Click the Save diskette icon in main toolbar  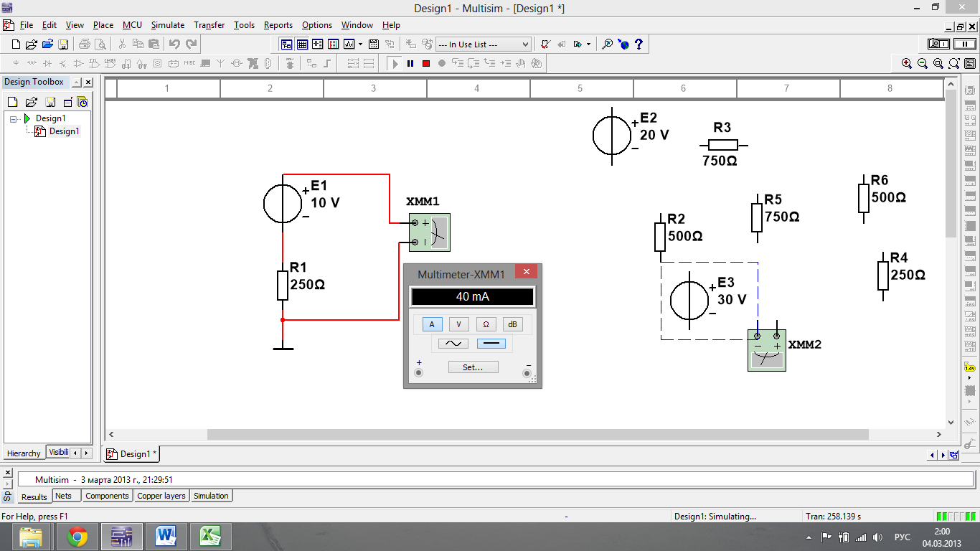click(63, 44)
